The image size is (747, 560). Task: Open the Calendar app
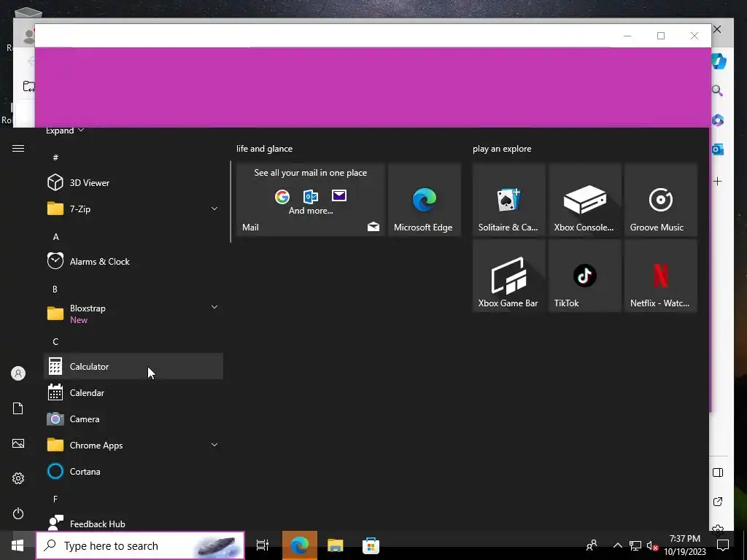[x=133, y=392]
